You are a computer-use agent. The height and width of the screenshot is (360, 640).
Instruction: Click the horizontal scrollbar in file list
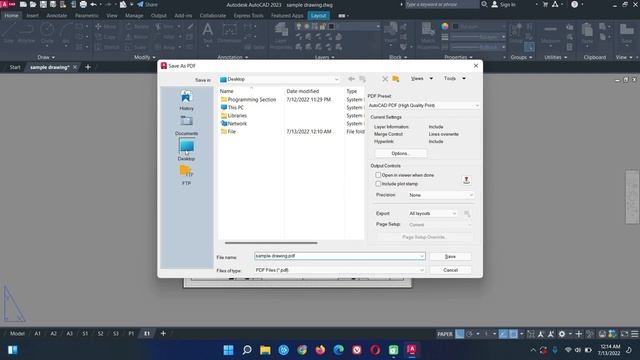271,243
